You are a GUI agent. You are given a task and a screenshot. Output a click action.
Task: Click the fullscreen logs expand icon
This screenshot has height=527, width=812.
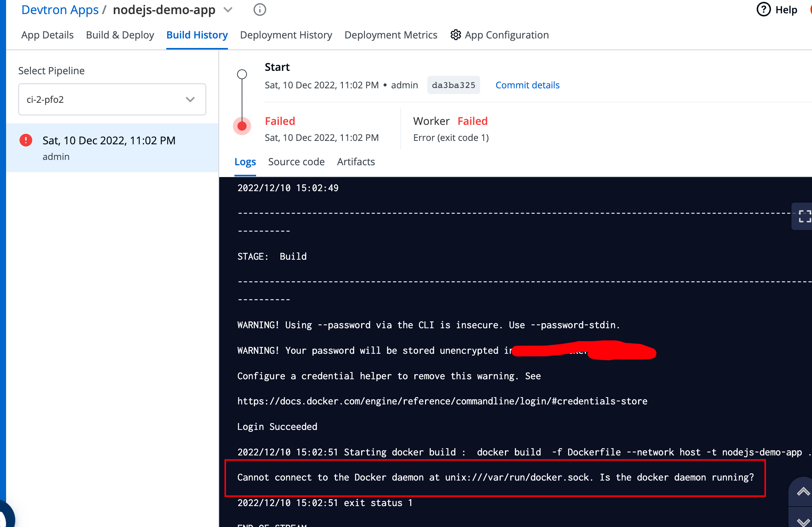(x=804, y=216)
